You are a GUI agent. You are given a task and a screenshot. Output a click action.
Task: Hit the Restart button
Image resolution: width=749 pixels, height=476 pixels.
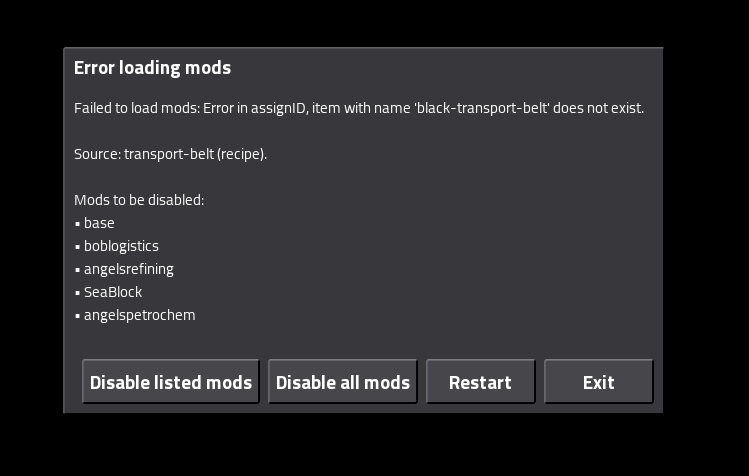(480, 382)
